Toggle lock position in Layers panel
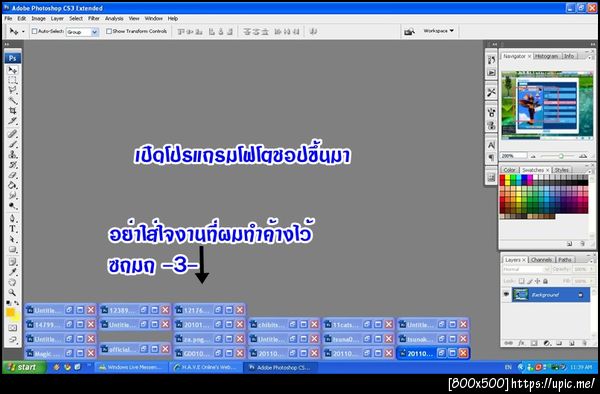This screenshot has width=600, height=394. 538,281
